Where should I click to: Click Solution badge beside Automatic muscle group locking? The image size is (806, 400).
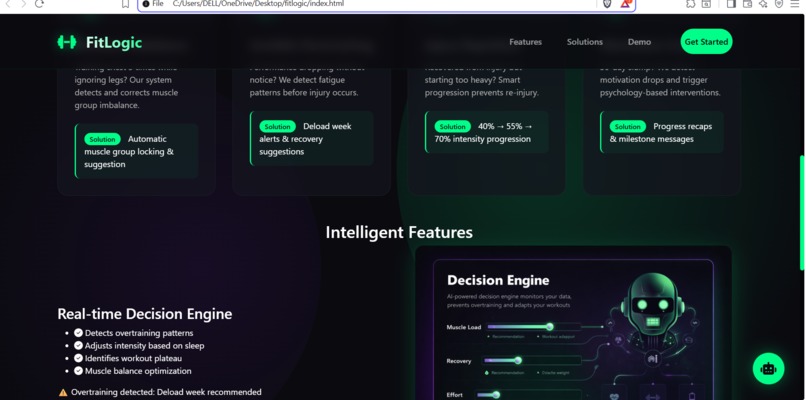pyautogui.click(x=102, y=139)
